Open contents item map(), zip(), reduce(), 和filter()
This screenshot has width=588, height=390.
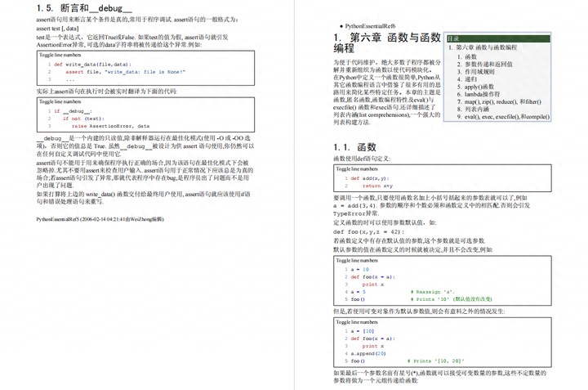[x=503, y=101]
